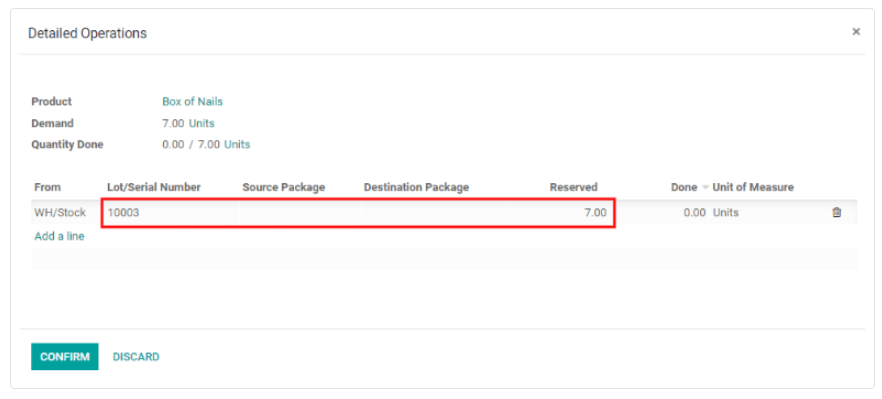Click the empty Source Package cell
Viewport: 882px width, 399px height.
300,213
